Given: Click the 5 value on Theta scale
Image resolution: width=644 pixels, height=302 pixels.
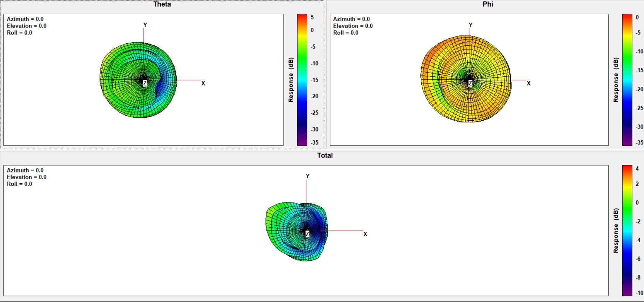Looking at the screenshot, I should pos(312,17).
